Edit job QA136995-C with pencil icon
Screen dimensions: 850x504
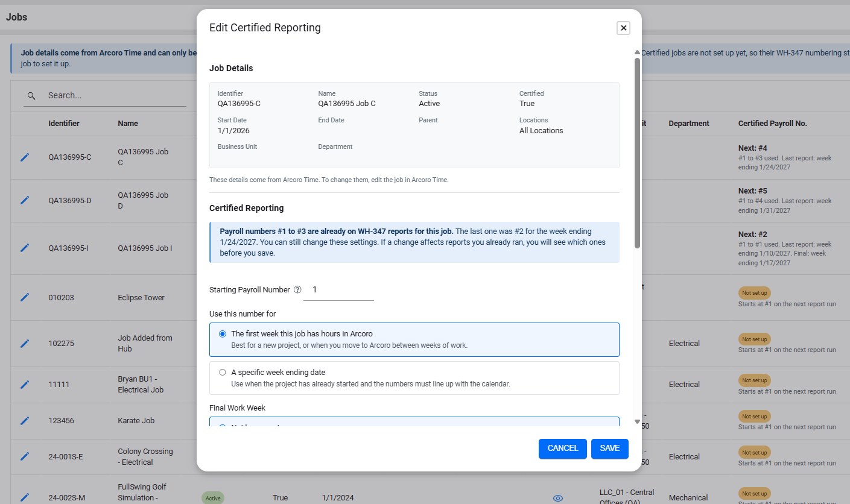(25, 157)
